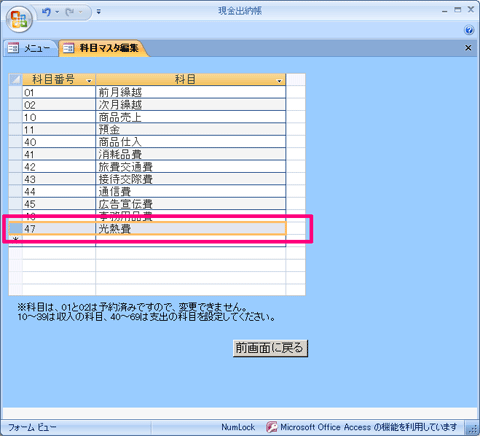Select cell with number 02
Viewport: 480px width, 436px height.
tap(59, 105)
